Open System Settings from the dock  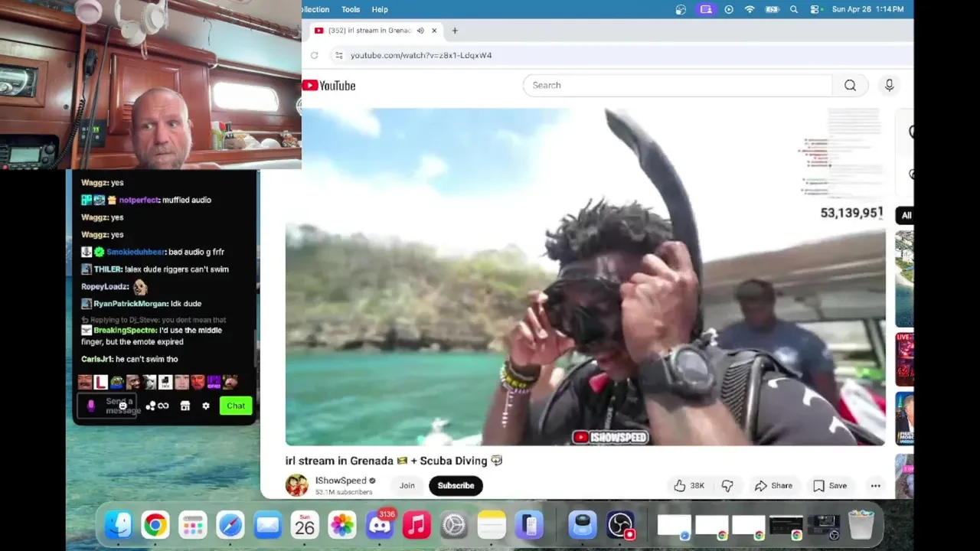(454, 525)
